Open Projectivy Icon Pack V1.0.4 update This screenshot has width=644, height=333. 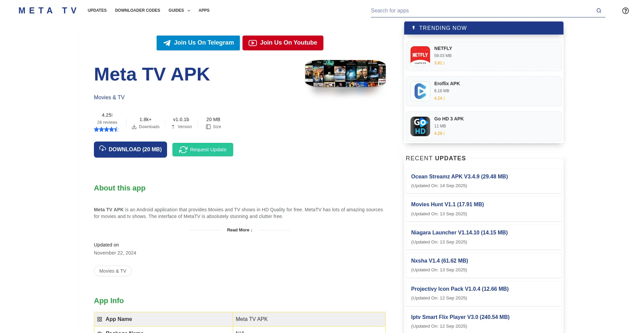point(460,289)
